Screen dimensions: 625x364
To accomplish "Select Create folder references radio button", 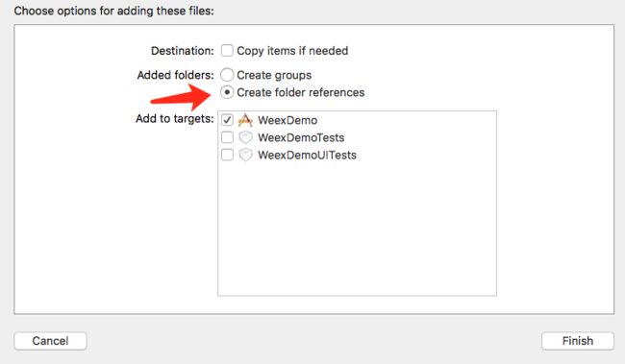I will [227, 92].
